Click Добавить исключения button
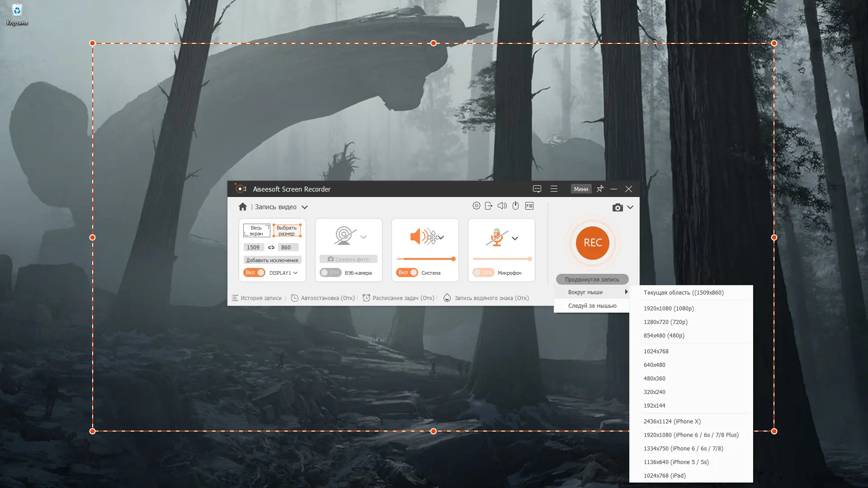This screenshot has width=868, height=488. [x=272, y=260]
